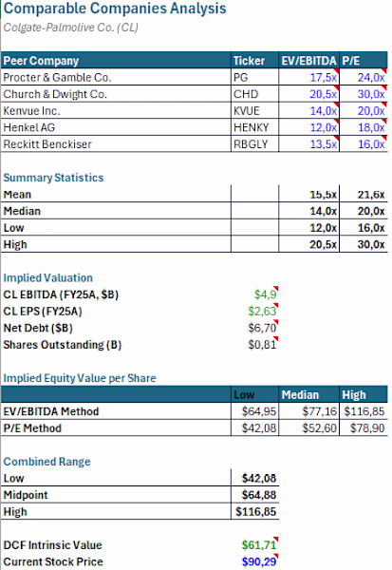
Task: Select the Ticker column header
Action: (x=254, y=61)
